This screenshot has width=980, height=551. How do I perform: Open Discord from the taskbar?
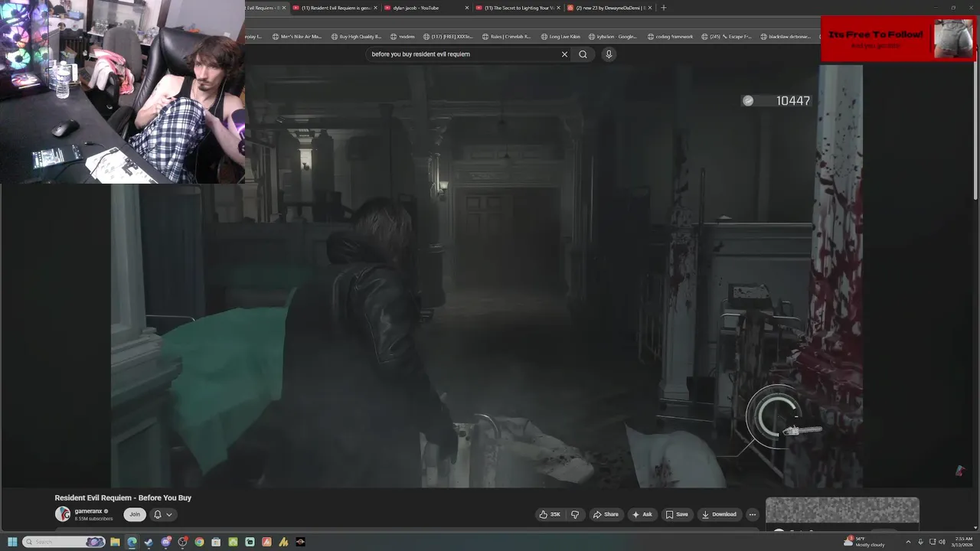tap(166, 542)
